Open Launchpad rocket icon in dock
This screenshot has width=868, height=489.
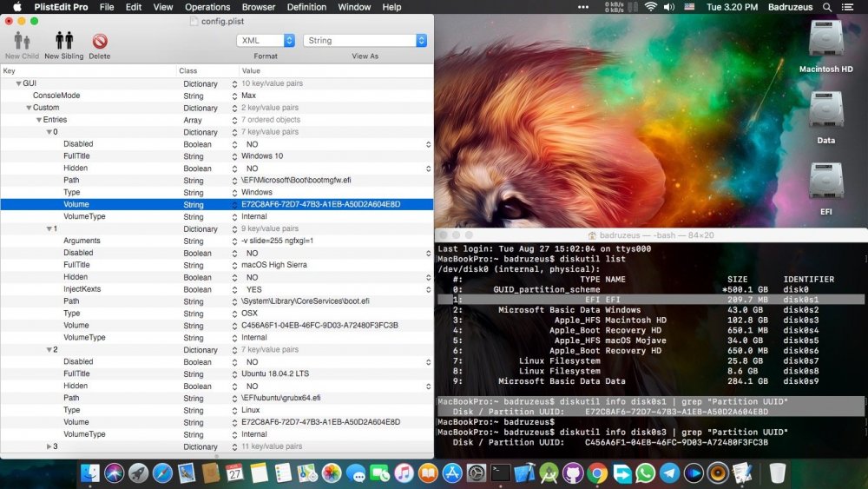138,473
